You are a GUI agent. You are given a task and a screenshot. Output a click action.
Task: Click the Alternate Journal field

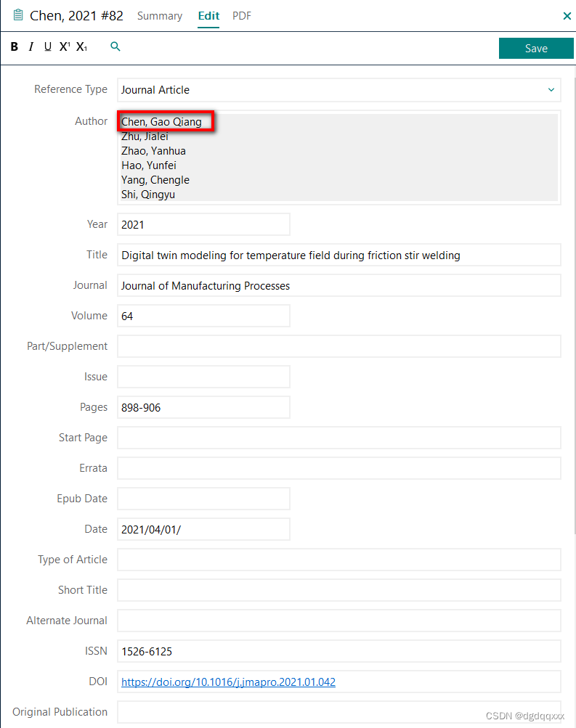[338, 621]
